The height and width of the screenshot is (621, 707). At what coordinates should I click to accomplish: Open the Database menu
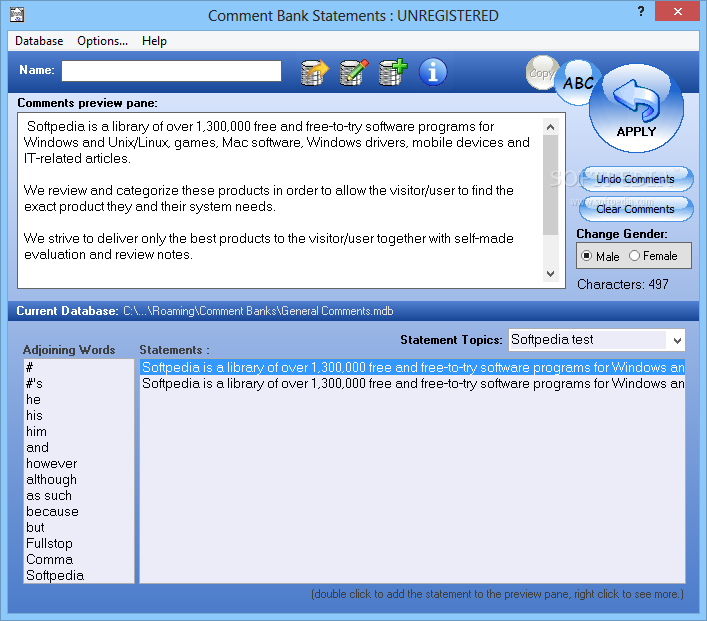tap(39, 41)
